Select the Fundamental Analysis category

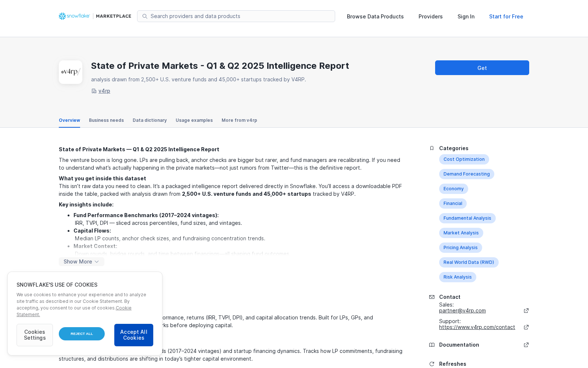pos(467,218)
